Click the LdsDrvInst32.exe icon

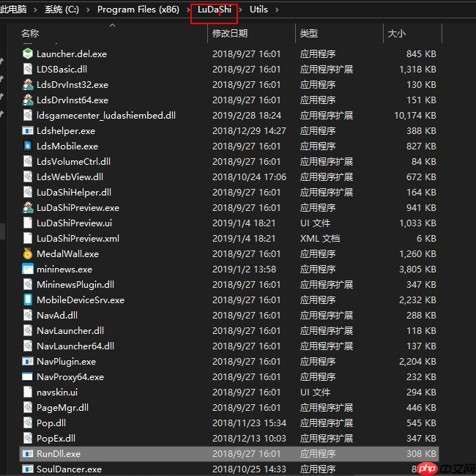[28, 85]
